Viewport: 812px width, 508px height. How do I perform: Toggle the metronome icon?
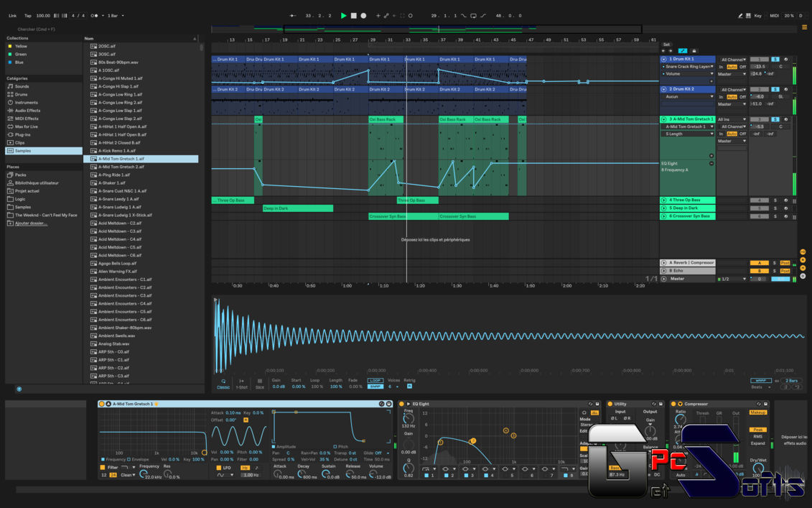click(x=95, y=16)
